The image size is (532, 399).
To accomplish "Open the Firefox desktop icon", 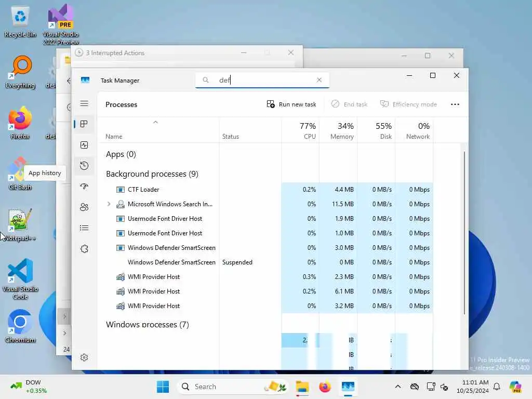I will tap(20, 123).
